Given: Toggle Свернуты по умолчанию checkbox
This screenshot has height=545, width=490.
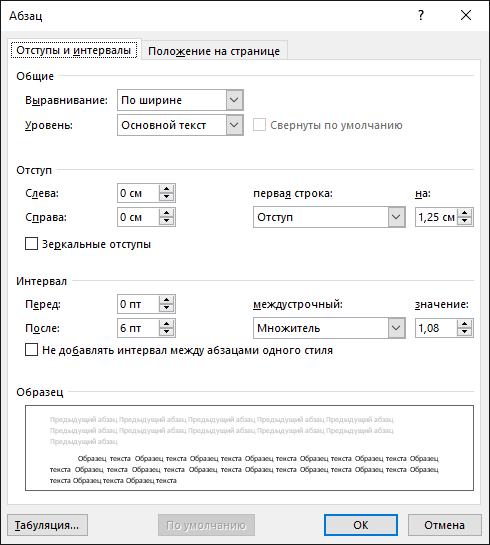Looking at the screenshot, I should click(x=259, y=125).
